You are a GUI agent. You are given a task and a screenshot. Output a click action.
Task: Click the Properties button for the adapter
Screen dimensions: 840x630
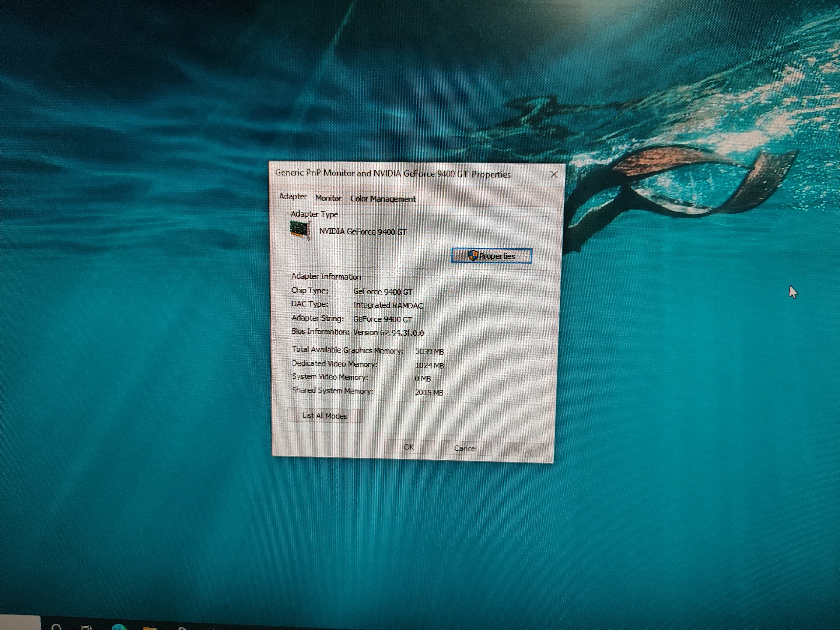coord(492,256)
